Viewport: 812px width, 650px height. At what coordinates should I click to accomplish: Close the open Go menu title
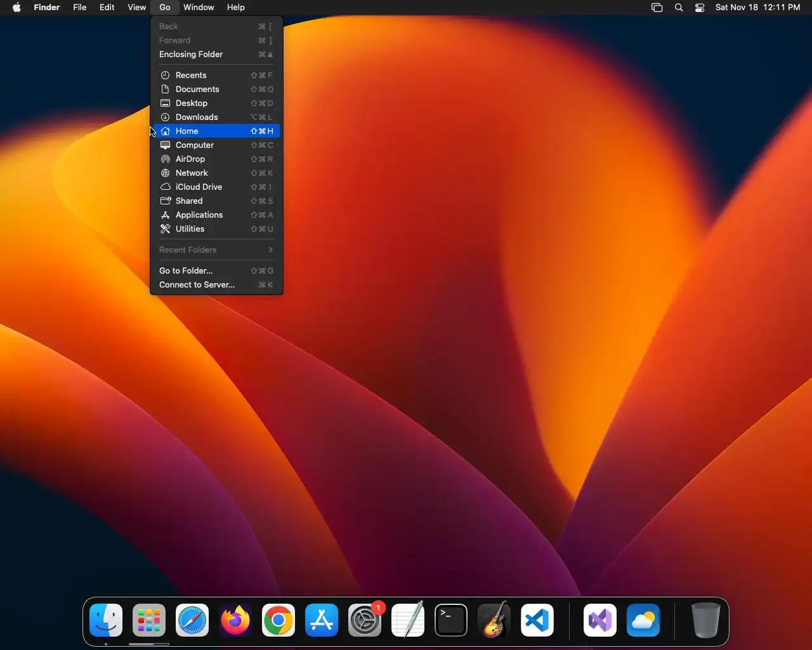(x=165, y=8)
